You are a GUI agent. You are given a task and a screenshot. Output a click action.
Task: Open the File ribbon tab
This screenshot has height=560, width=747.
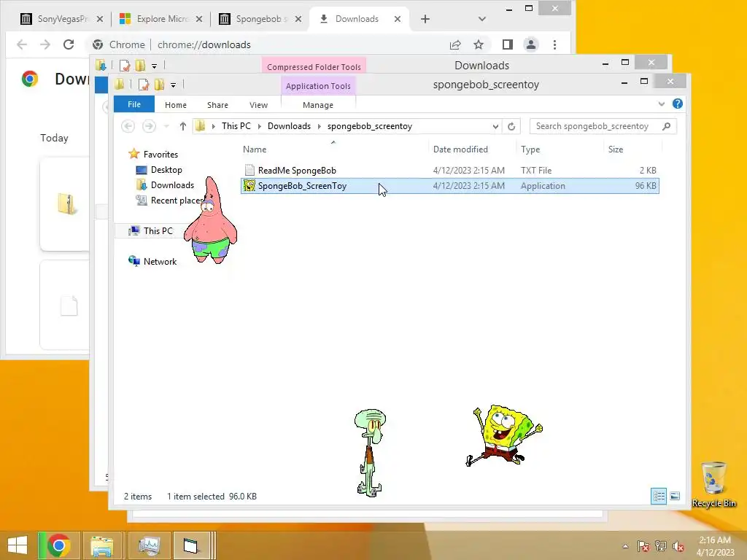[x=134, y=104]
